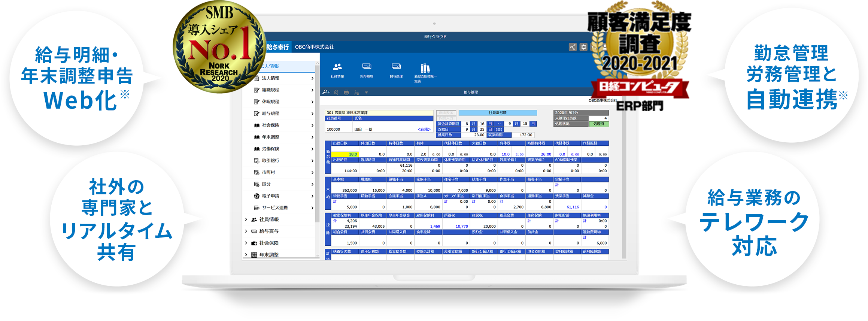
Task: Open the toolbar's small dropdown triangle
Action: tap(367, 92)
